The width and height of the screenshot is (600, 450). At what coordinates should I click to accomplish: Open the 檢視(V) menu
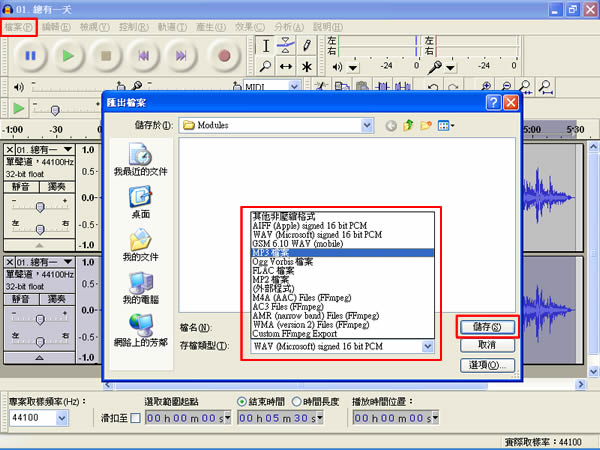tap(95, 27)
